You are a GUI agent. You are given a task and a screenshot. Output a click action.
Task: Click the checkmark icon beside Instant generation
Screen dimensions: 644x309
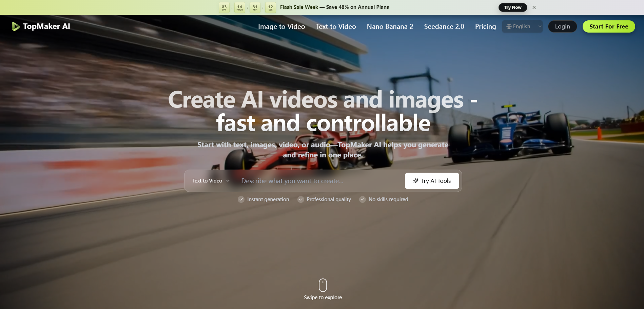[241, 199]
